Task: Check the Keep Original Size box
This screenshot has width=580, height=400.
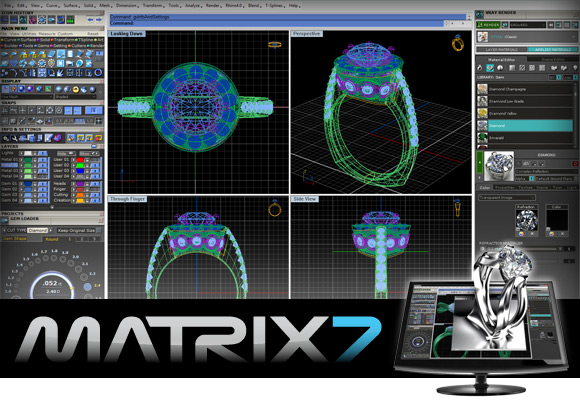Action: point(99,230)
